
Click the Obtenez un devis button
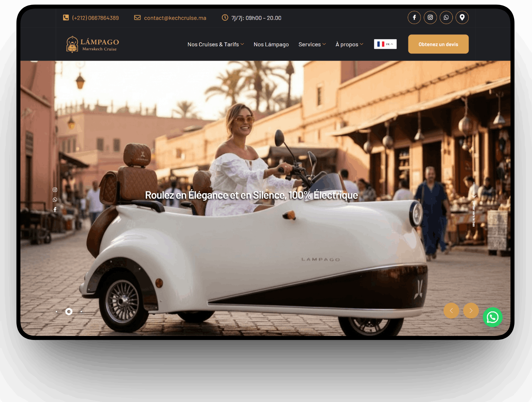[x=438, y=44]
